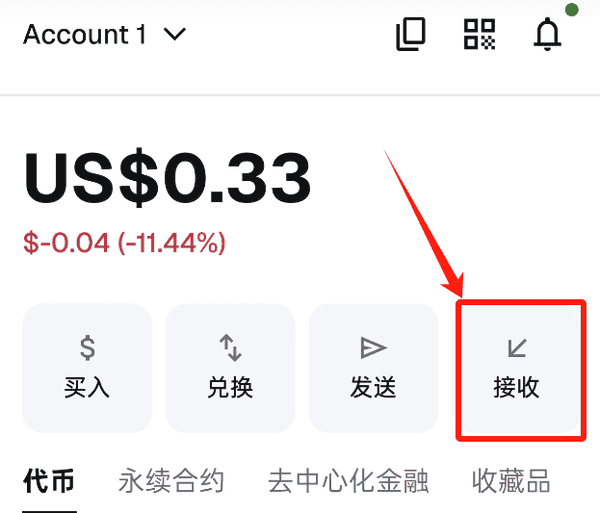Click the paper plane send icon
This screenshot has height=513, width=600.
(x=373, y=347)
